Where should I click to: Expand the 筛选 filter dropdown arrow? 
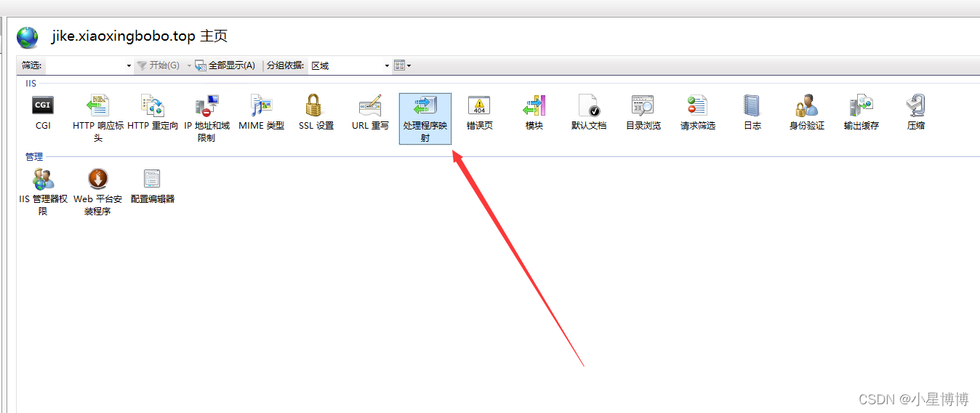129,65
